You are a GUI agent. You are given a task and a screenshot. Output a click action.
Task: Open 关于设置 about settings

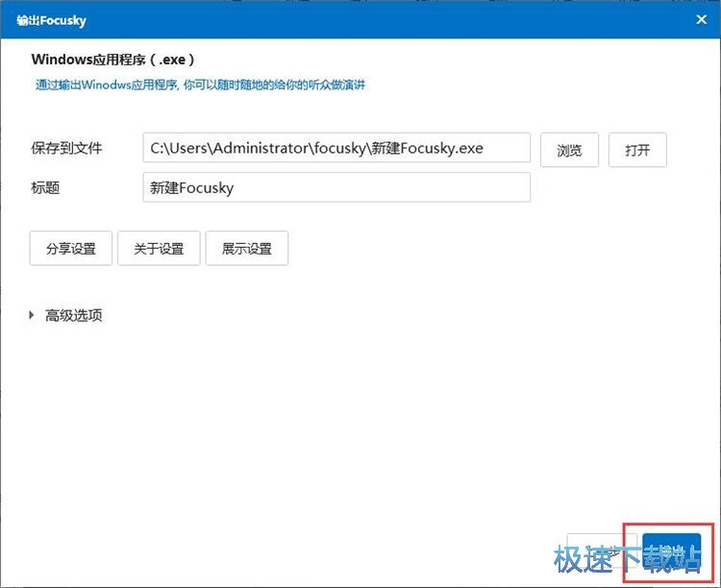point(159,248)
